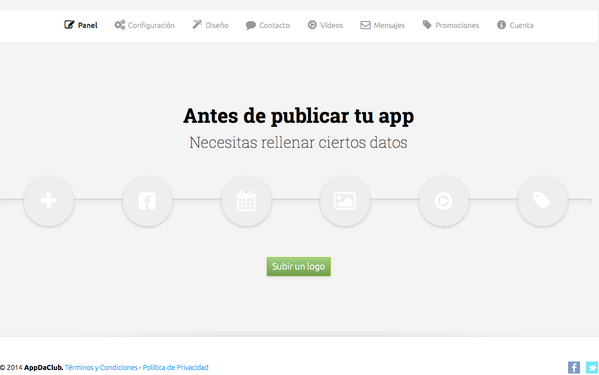This screenshot has height=375, width=599.
Task: Click the AppDaClub footer name
Action: point(44,367)
